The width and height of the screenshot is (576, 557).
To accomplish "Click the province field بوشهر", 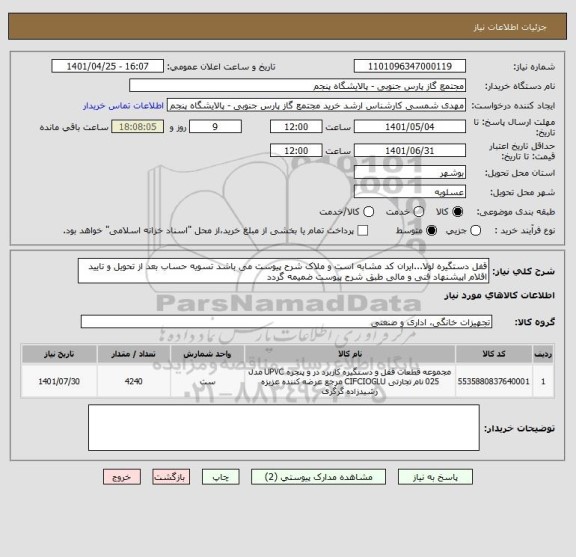I will 410,173.
